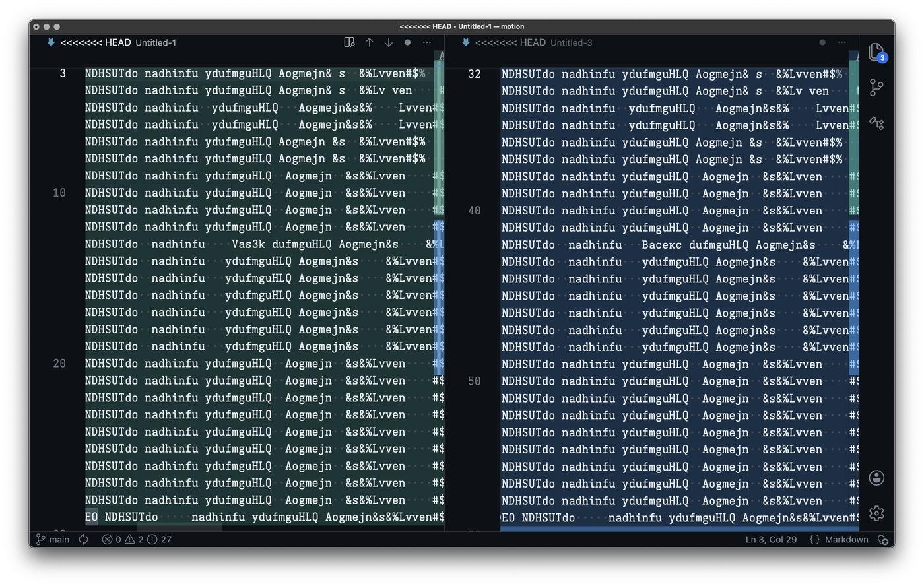Screen dimensions: 924x586
Task: Open the Source Control view
Action: click(x=876, y=88)
